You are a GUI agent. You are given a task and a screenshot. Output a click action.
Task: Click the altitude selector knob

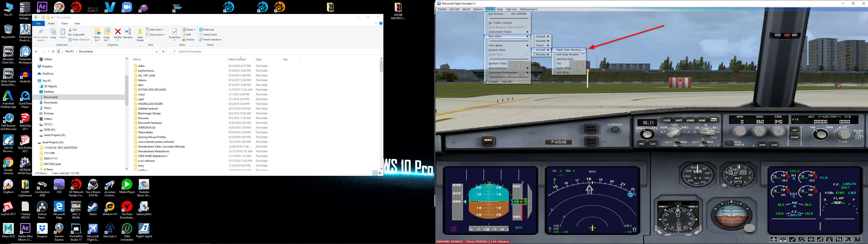click(821, 135)
